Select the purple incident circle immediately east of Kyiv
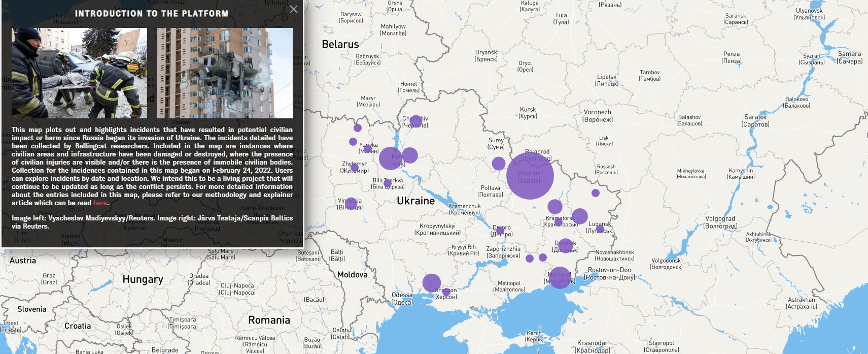 (x=410, y=155)
